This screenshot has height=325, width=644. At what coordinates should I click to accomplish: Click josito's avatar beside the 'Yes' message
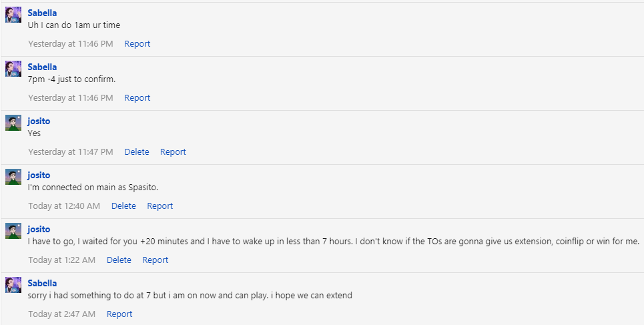point(13,123)
